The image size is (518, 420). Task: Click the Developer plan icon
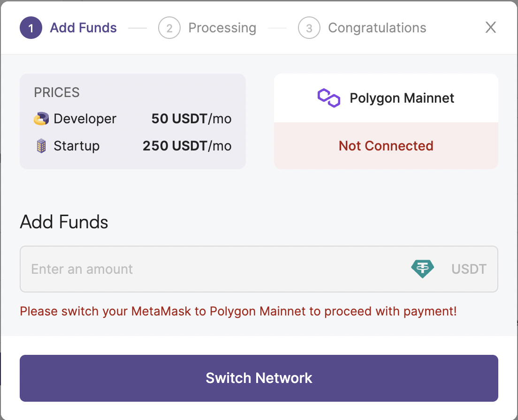point(41,119)
